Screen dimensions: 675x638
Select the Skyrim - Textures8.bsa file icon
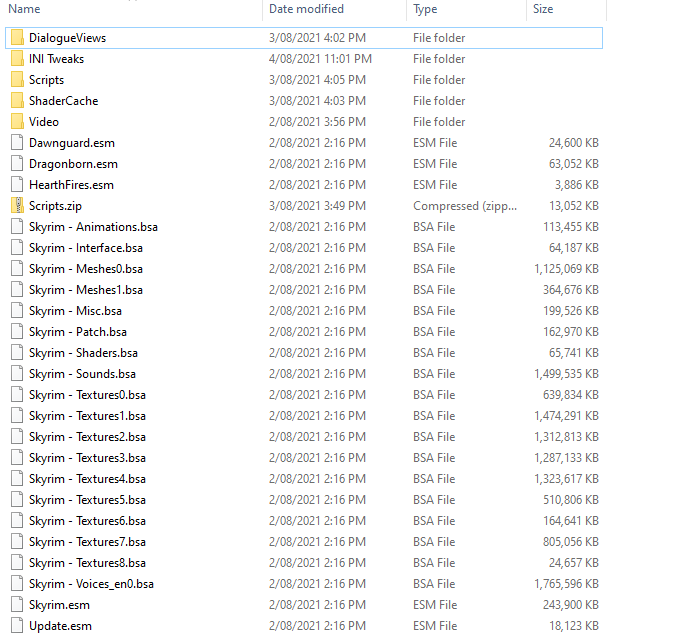[x=17, y=563]
